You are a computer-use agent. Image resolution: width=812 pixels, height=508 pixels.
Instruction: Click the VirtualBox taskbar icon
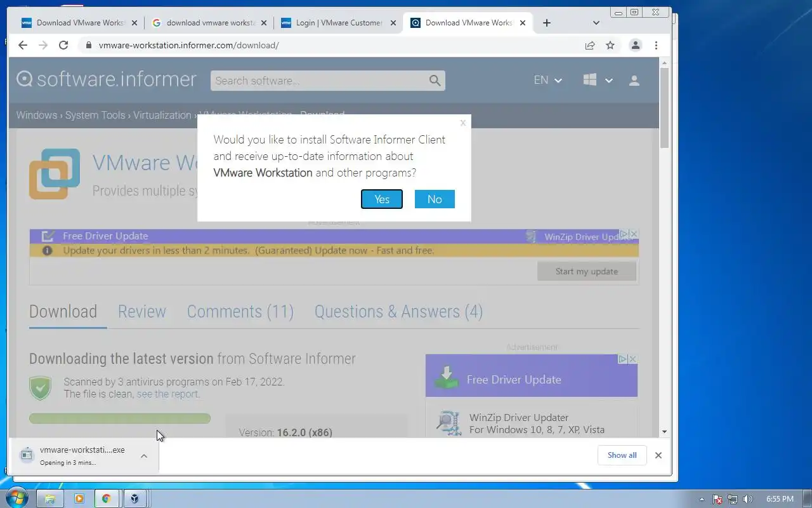coord(134,498)
